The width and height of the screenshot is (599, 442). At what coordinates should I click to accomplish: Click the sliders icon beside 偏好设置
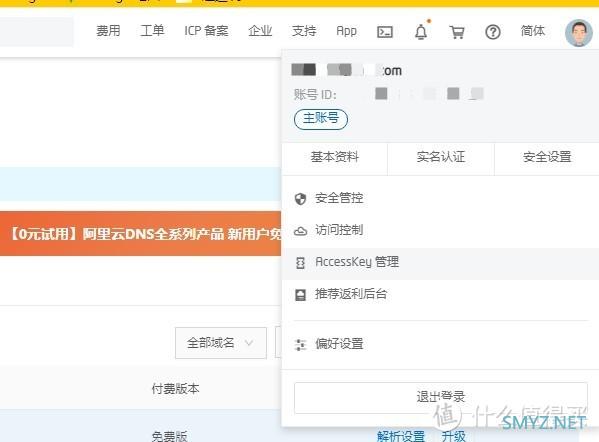pyautogui.click(x=301, y=345)
